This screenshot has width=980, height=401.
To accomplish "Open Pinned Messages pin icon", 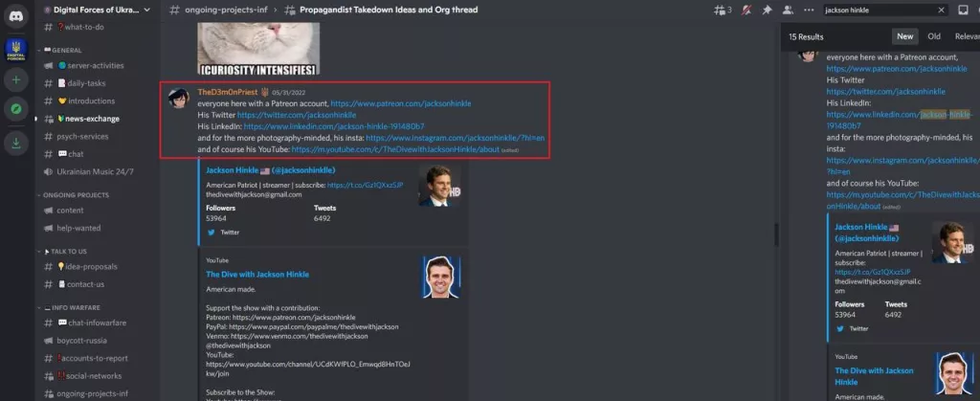I will (x=767, y=10).
